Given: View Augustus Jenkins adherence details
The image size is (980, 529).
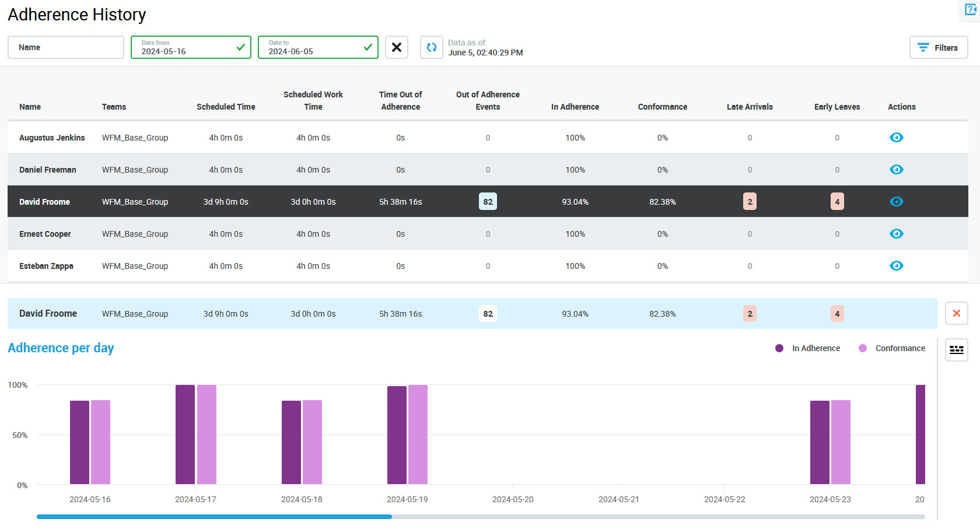Looking at the screenshot, I should (x=896, y=138).
